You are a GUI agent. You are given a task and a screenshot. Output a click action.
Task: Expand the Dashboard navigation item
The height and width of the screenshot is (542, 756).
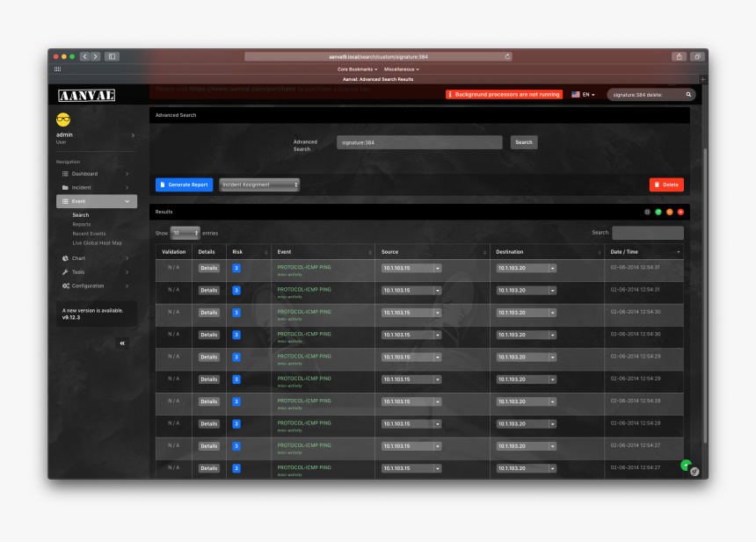pos(96,174)
